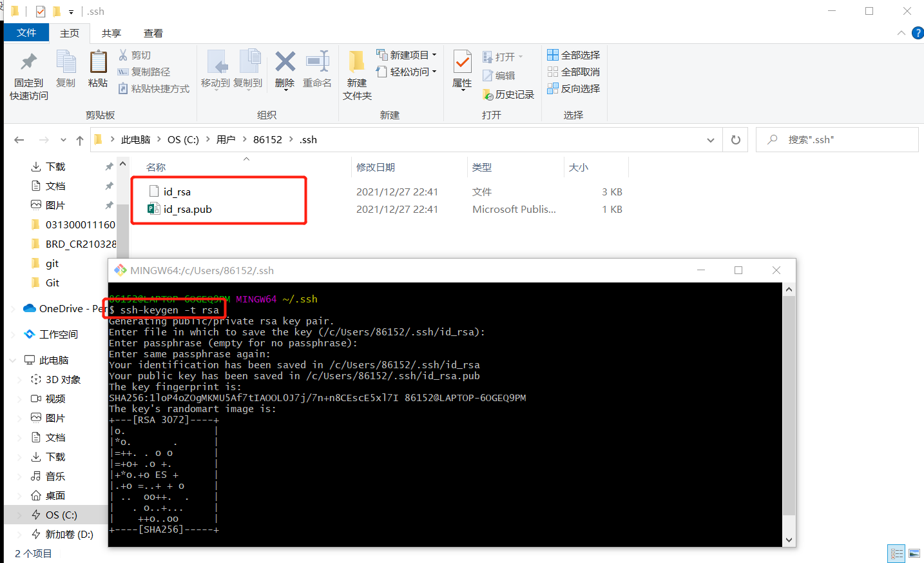
Task: Click the This PC breadcrumb
Action: pyautogui.click(x=135, y=140)
